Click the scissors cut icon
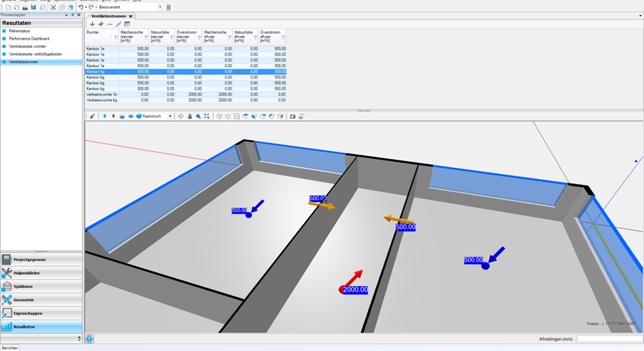This screenshot has height=351, width=644. tap(53, 7)
